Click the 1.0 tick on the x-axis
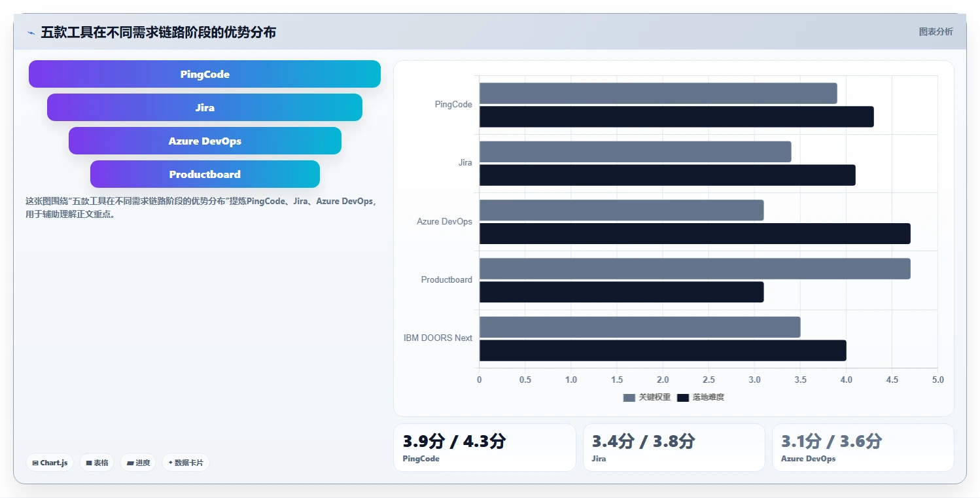The height and width of the screenshot is (498, 980). [571, 380]
